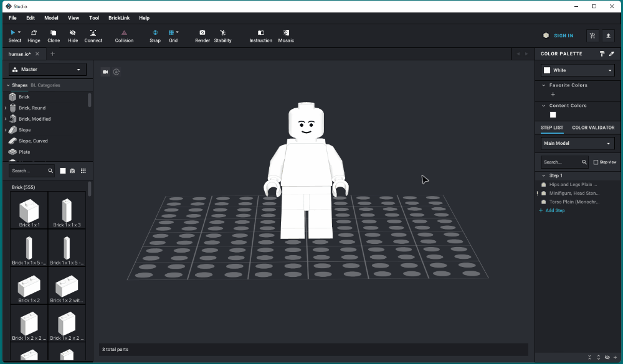This screenshot has height=364, width=623.
Task: Open the Model menu
Action: tap(51, 18)
